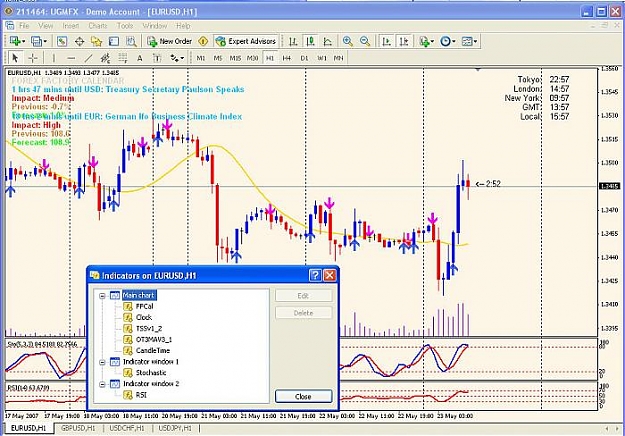Select the Text 'A' drawing tool
The width and height of the screenshot is (625, 436).
coord(140,58)
